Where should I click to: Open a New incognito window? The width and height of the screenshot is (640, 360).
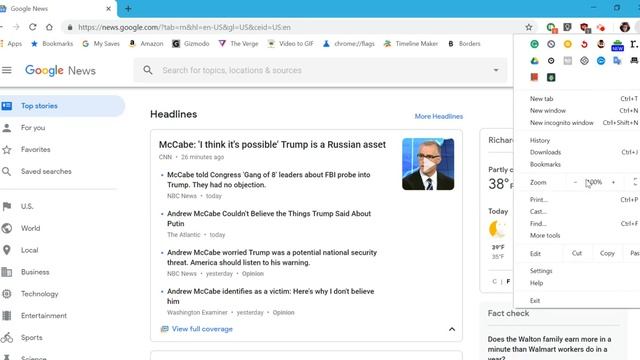tap(562, 123)
